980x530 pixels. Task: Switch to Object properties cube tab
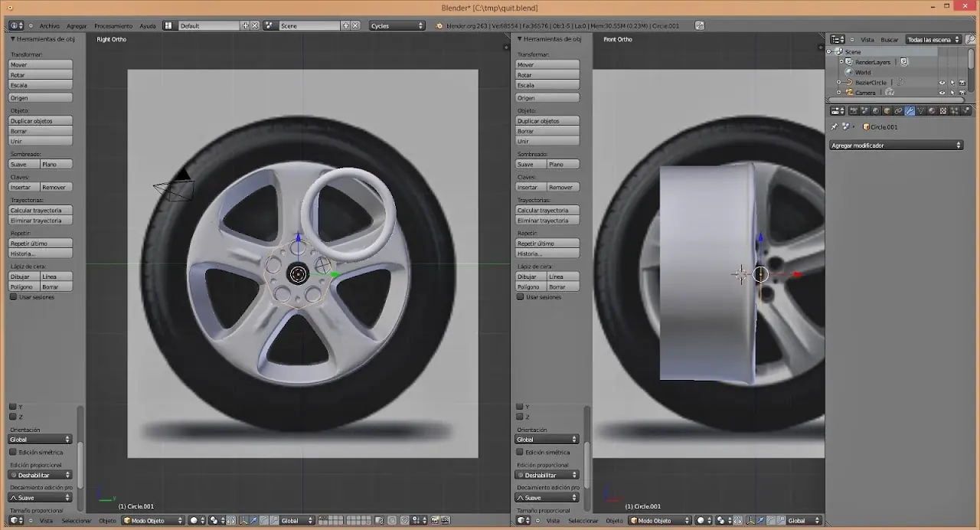pos(887,110)
